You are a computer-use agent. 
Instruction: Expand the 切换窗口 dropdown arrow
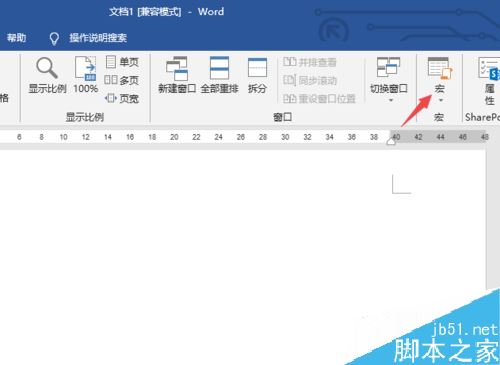(391, 100)
